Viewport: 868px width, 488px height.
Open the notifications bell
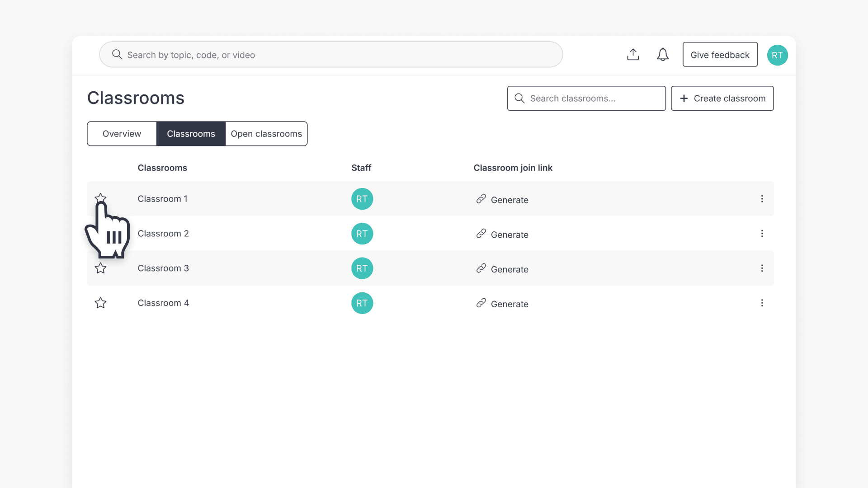[x=663, y=55]
